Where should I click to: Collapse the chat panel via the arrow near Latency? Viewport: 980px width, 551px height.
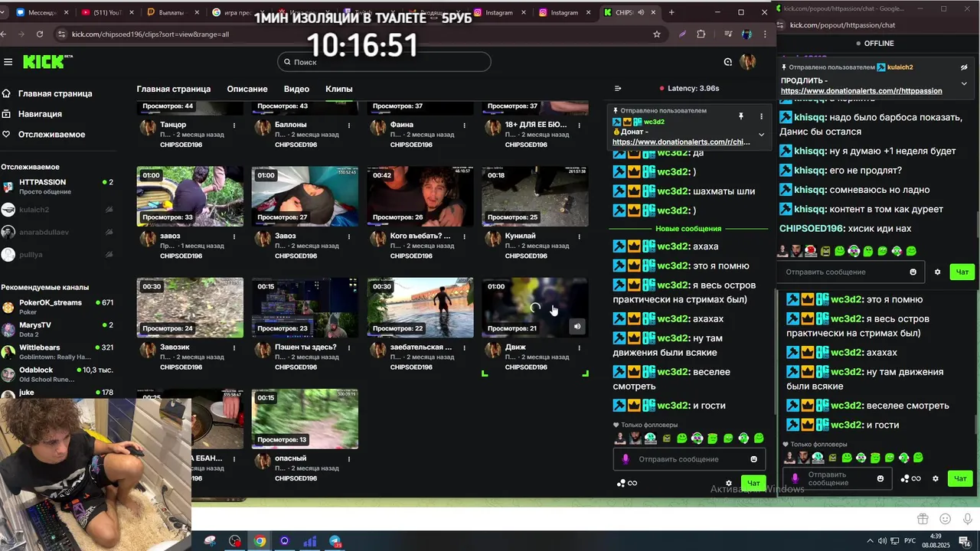click(618, 88)
